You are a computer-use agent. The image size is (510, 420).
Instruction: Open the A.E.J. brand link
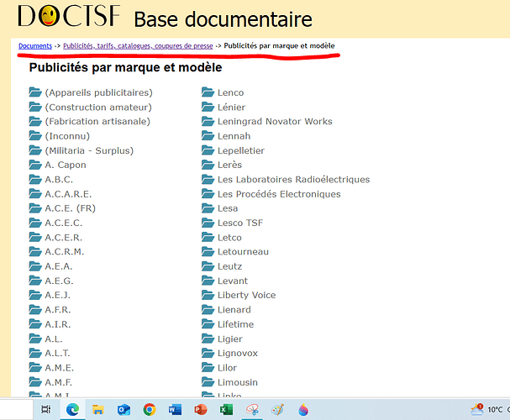(58, 295)
